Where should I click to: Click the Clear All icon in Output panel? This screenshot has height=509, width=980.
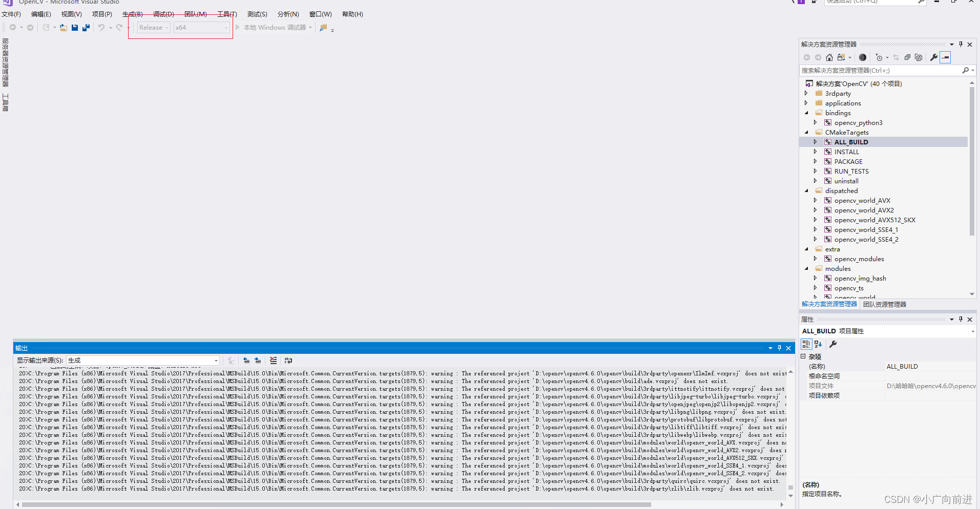pos(274,360)
